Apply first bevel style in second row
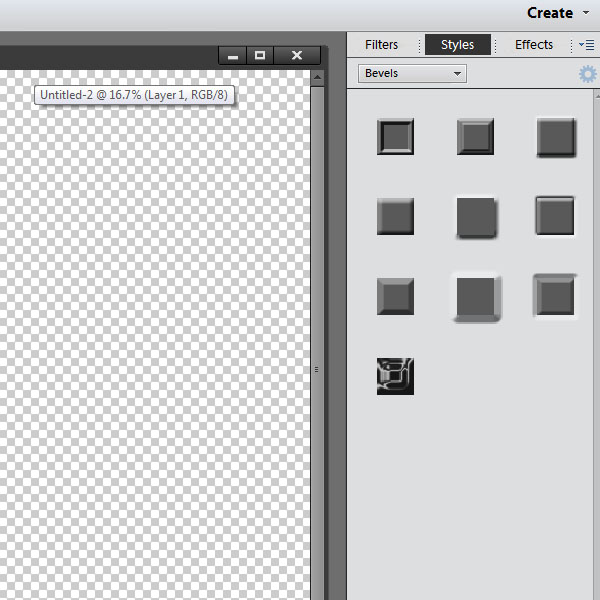The height and width of the screenshot is (600, 600). coord(395,216)
